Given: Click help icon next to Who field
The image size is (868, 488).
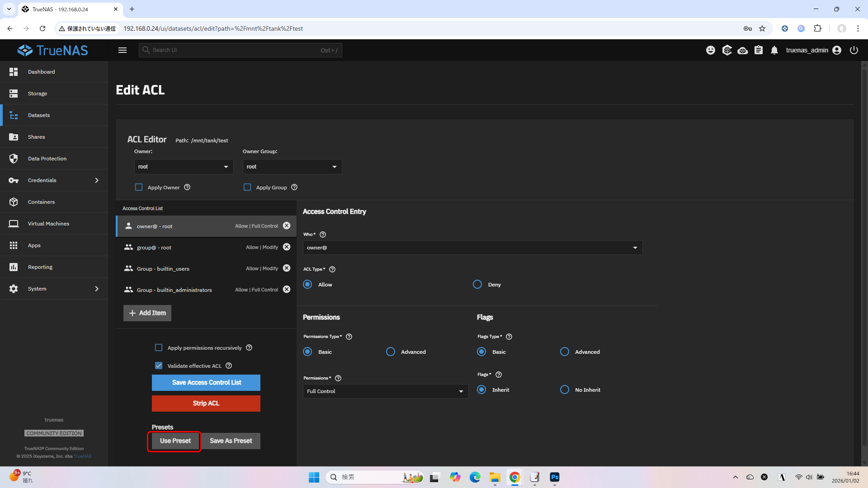Looking at the screenshot, I should pyautogui.click(x=323, y=235).
